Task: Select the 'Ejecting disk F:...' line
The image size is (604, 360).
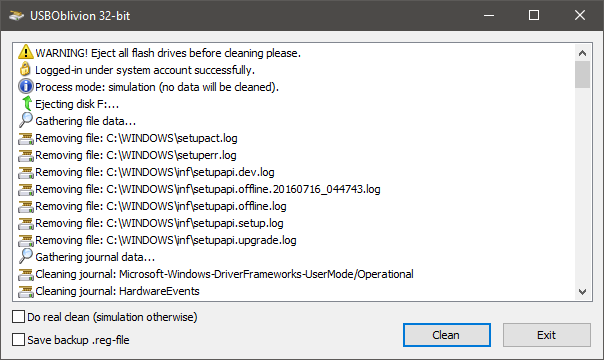Action: point(77,104)
